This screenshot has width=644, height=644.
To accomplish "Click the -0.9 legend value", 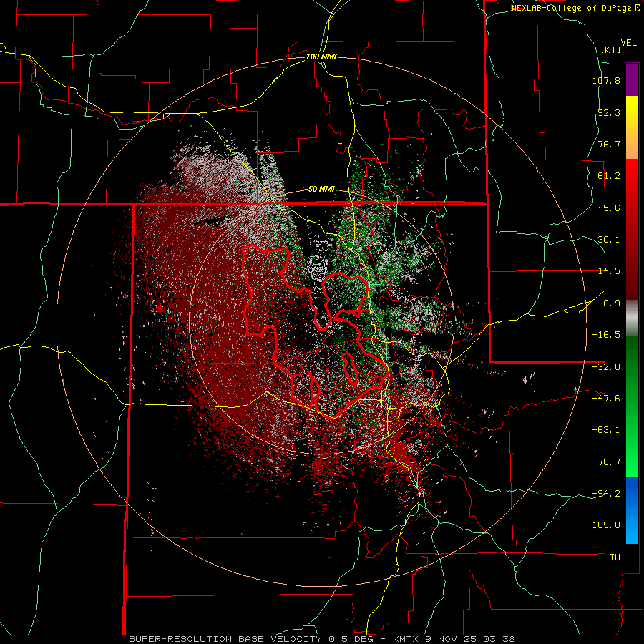I will [609, 303].
